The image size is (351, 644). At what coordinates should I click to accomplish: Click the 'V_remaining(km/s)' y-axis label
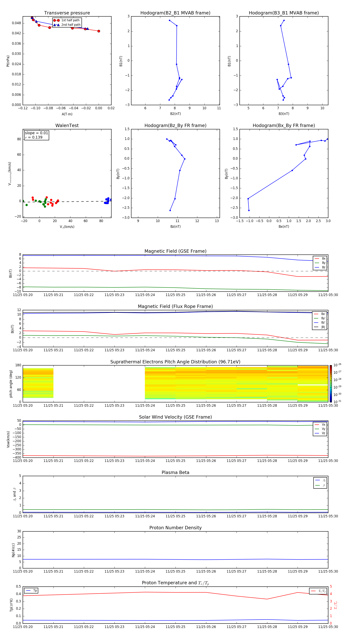point(10,173)
